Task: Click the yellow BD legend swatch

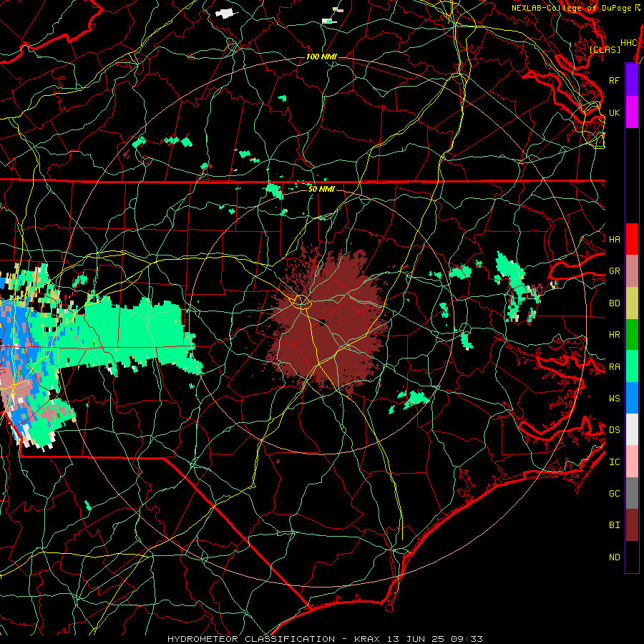Action: (x=632, y=303)
